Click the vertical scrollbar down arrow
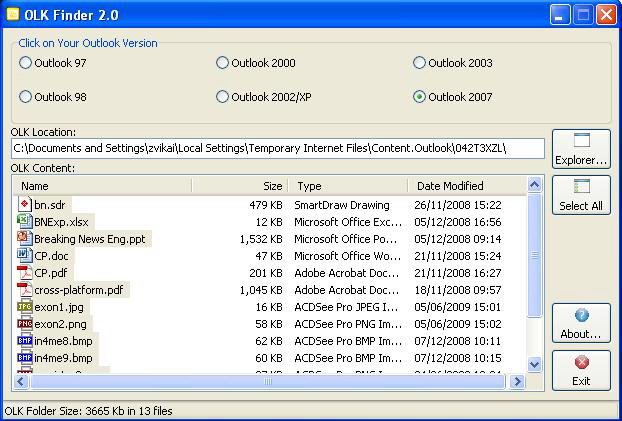This screenshot has height=421, width=622. click(535, 364)
